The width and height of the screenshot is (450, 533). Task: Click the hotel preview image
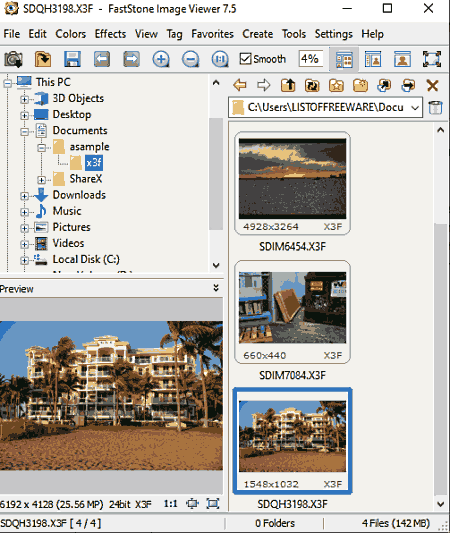point(111,396)
